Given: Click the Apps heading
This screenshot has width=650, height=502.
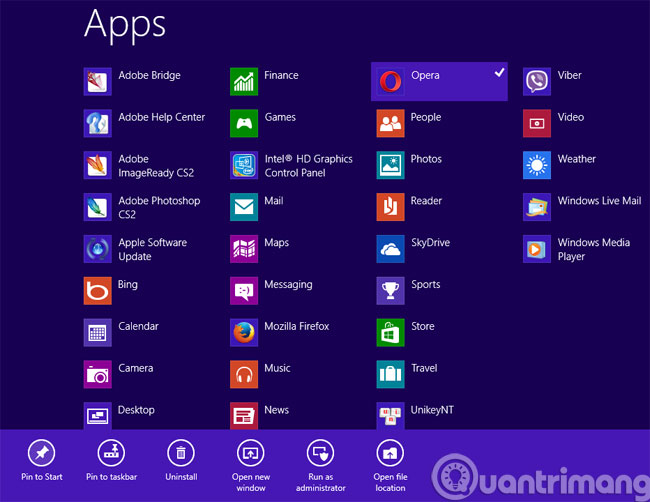Looking at the screenshot, I should (125, 25).
